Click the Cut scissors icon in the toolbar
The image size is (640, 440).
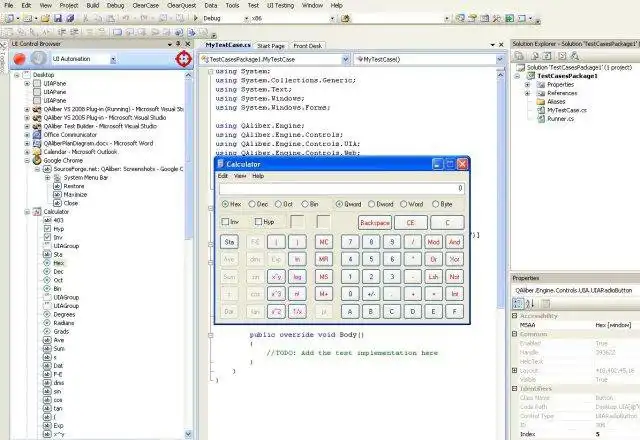[86, 18]
